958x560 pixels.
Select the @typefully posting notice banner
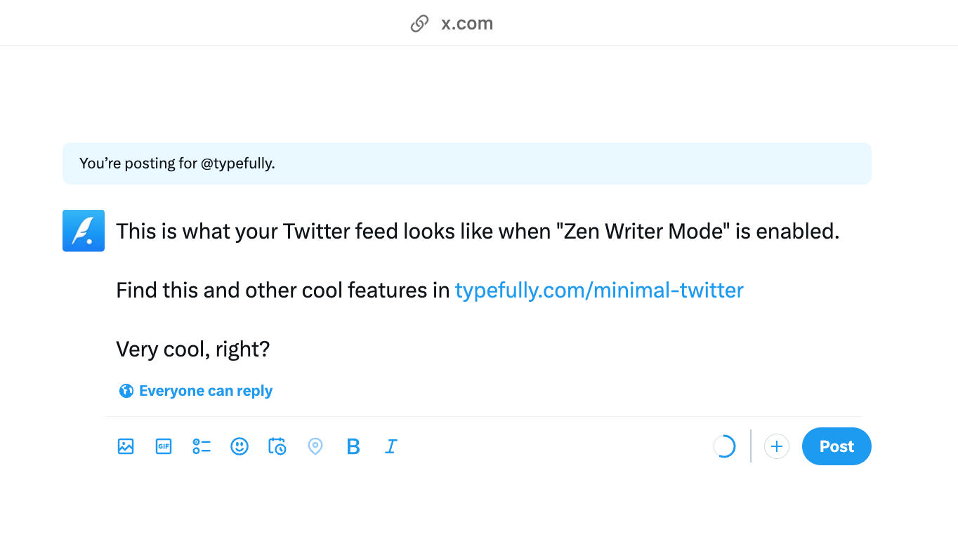click(466, 164)
